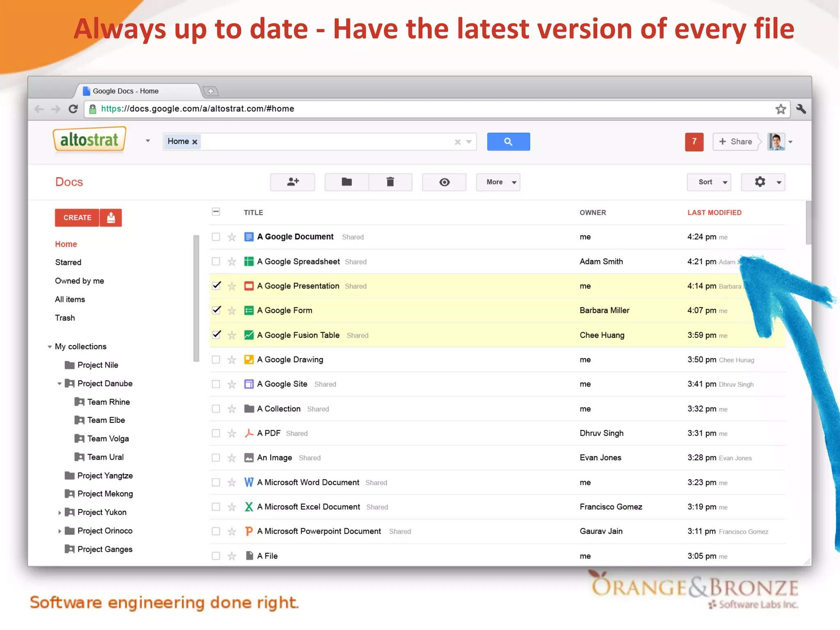Open the browser wrench menu

pos(801,109)
